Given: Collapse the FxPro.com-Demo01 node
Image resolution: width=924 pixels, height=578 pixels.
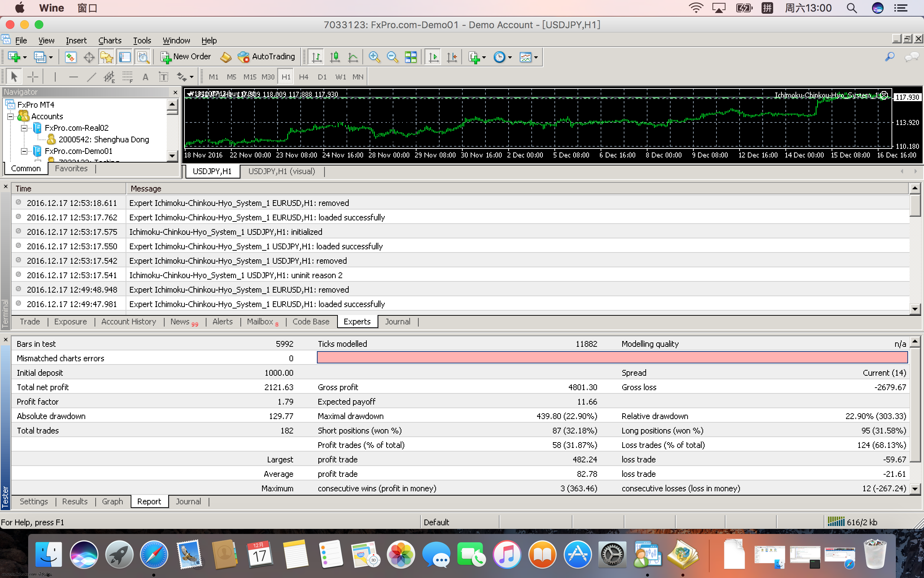Looking at the screenshot, I should tap(25, 151).
